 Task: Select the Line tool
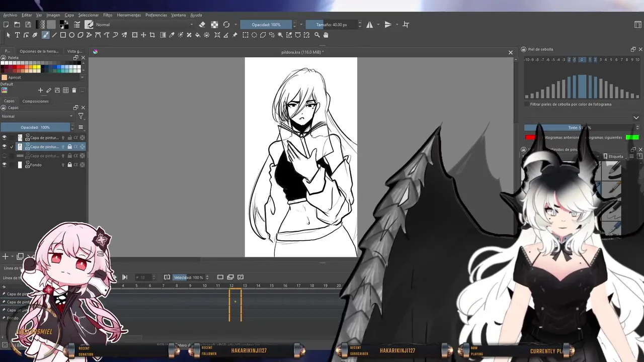[x=54, y=35]
